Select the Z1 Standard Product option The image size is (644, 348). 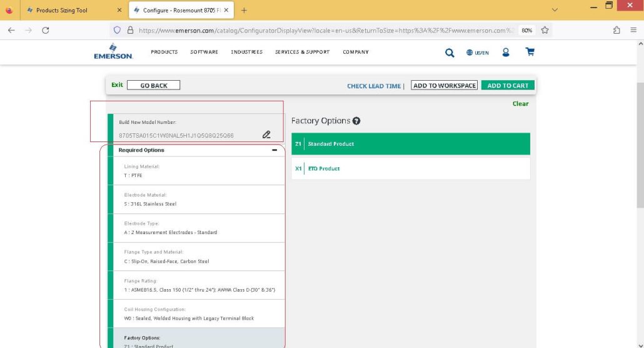[411, 144]
